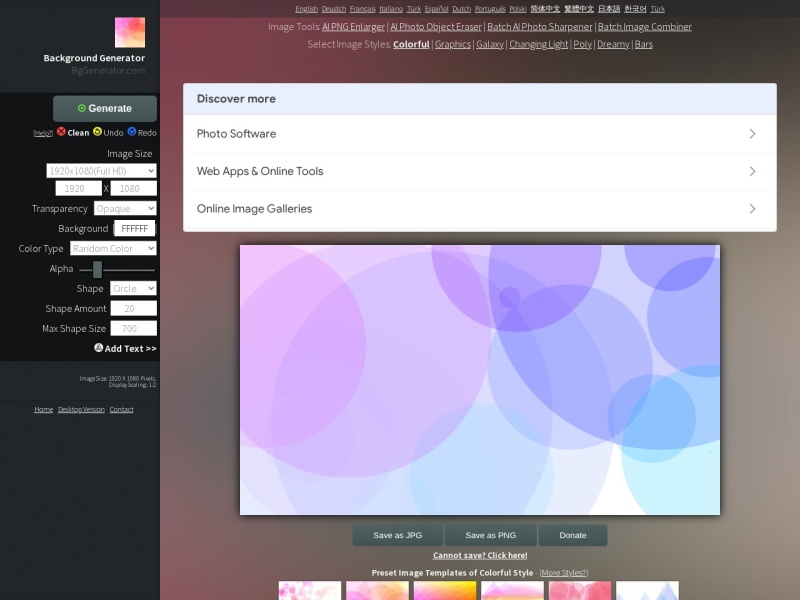This screenshot has width=800, height=600.
Task: Open the AI Photo Object Eraser link
Action: (x=436, y=27)
